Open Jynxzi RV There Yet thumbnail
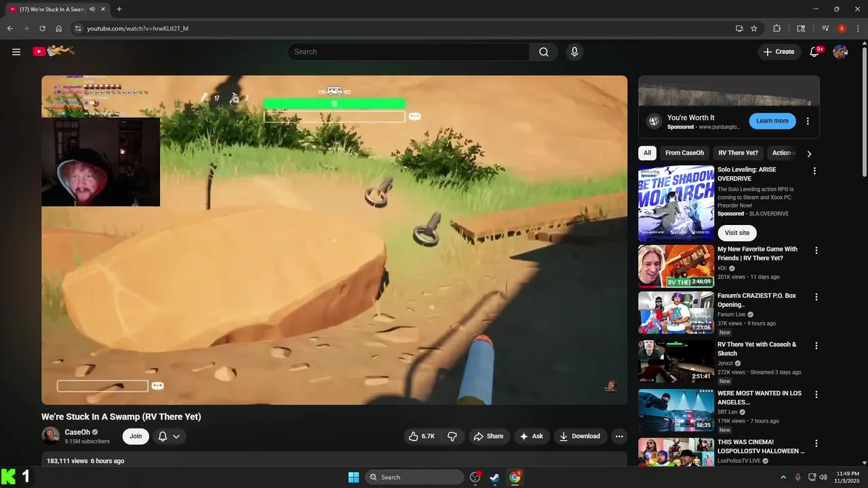The width and height of the screenshot is (868, 488). click(676, 361)
